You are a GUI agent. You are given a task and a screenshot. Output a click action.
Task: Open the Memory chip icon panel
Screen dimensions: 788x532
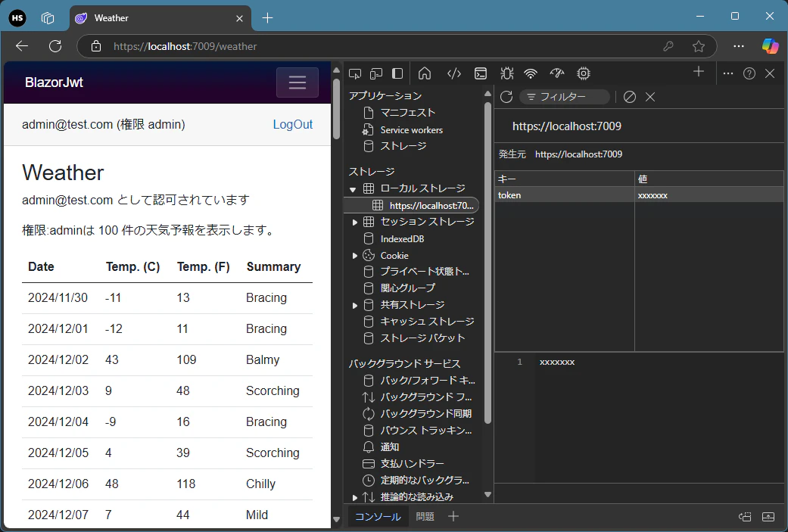tap(584, 74)
